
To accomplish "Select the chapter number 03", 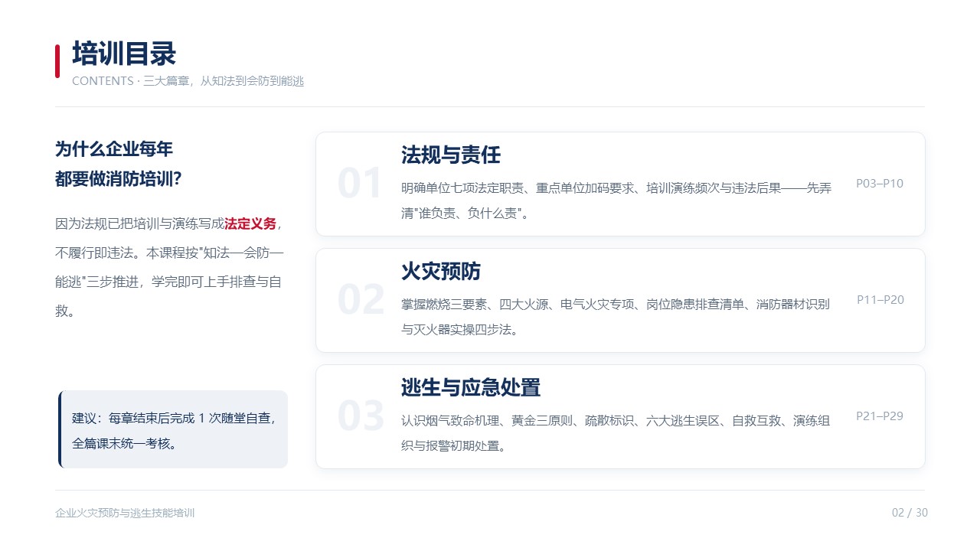I will (361, 416).
